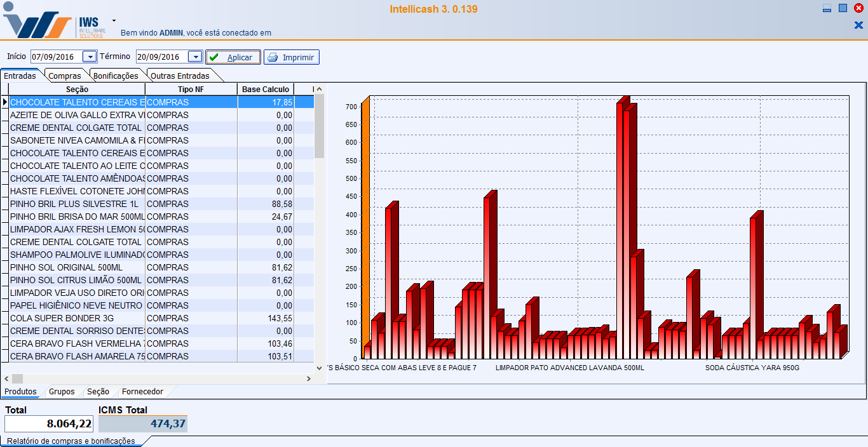Click the chart label SODA CÁUSTICA YARA 950G
This screenshot has width=868, height=447.
[752, 368]
